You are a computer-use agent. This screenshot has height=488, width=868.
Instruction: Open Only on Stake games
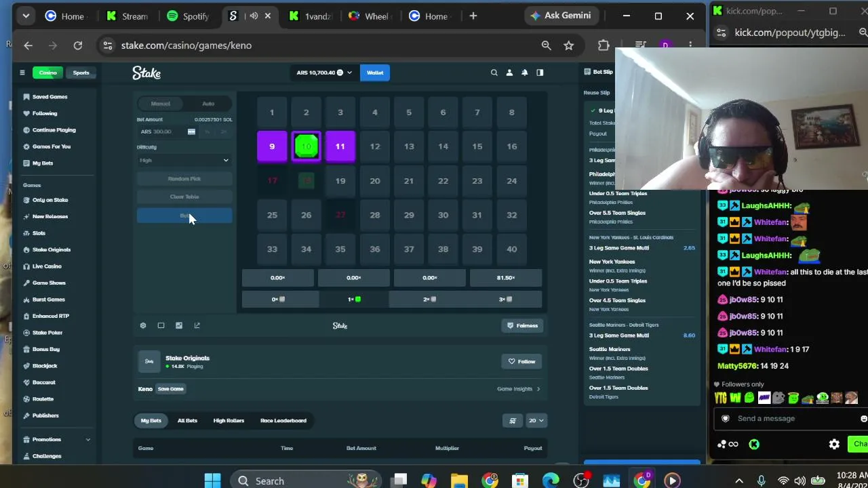coord(50,200)
